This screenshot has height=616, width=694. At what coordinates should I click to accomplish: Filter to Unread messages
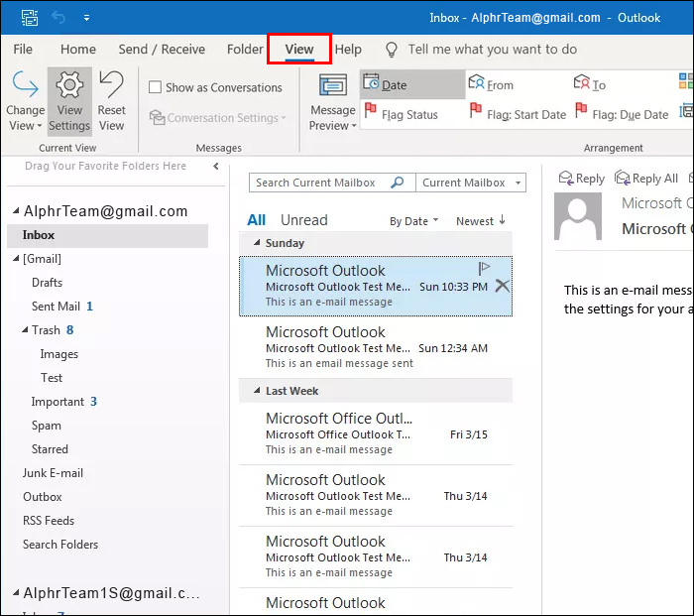(304, 220)
